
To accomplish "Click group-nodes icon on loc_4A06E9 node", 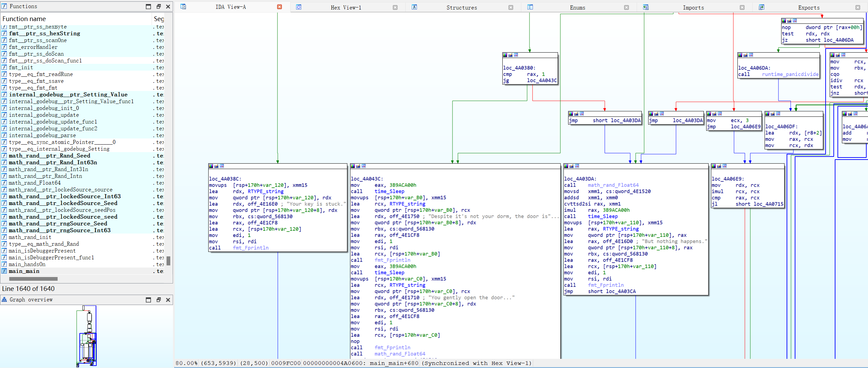I will (x=725, y=166).
